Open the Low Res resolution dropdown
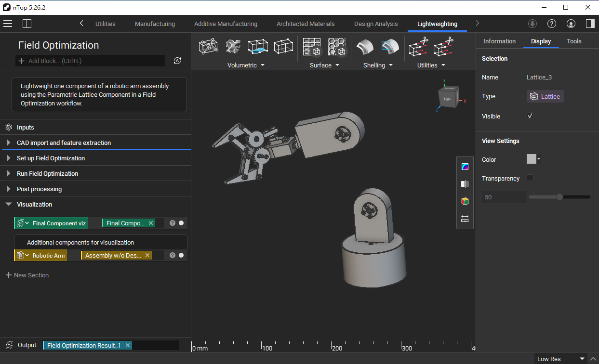599x364 pixels. pos(561,359)
